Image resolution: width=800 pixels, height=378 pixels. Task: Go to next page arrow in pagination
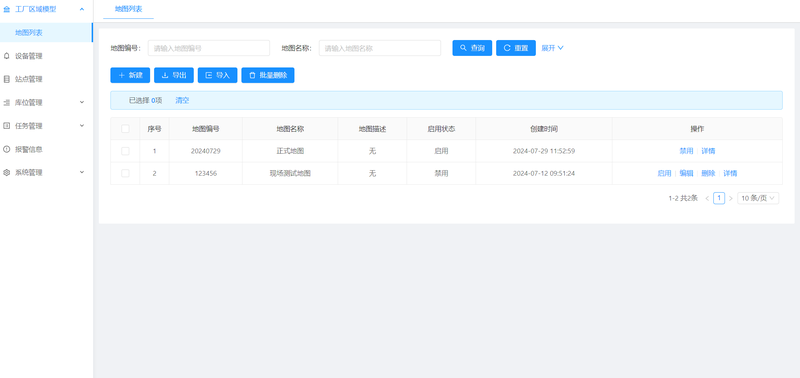coord(731,198)
